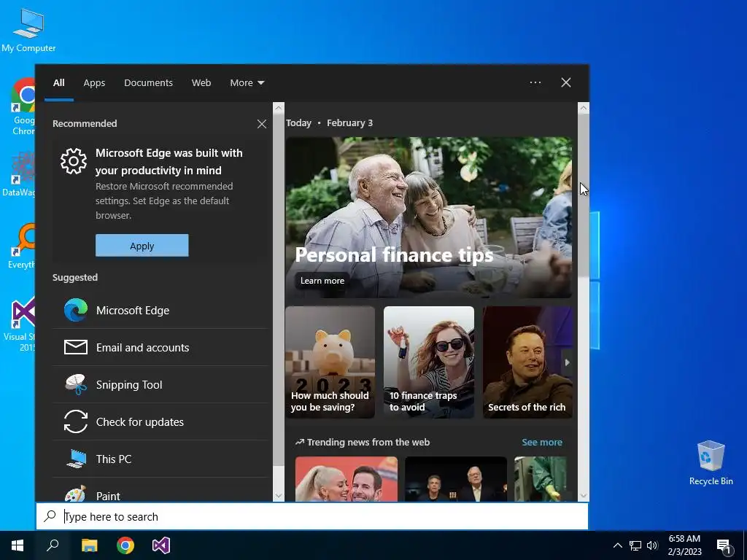
Task: Launch Paint from suggested list
Action: tap(160, 491)
